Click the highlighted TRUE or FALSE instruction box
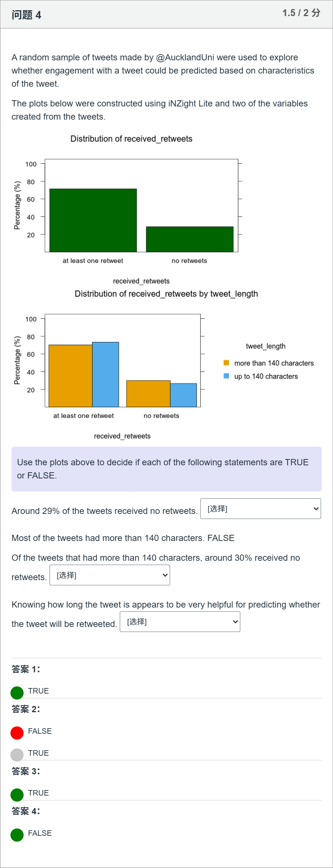 tap(166, 469)
